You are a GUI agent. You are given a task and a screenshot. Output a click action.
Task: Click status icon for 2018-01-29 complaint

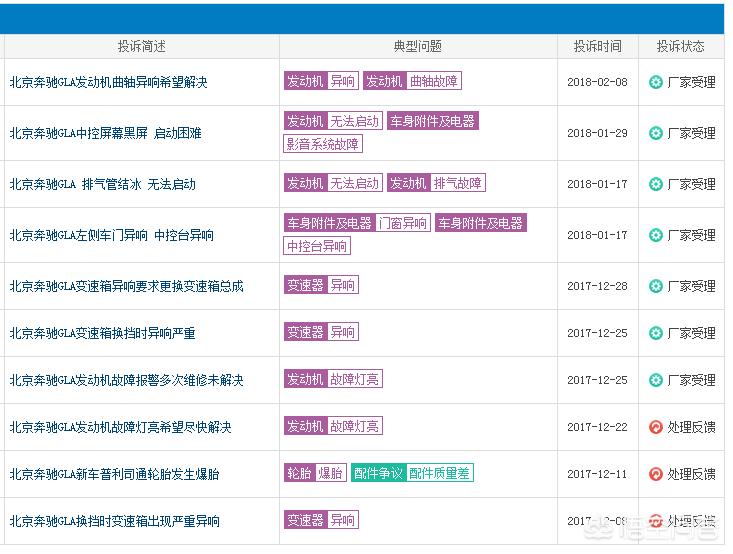[x=655, y=133]
